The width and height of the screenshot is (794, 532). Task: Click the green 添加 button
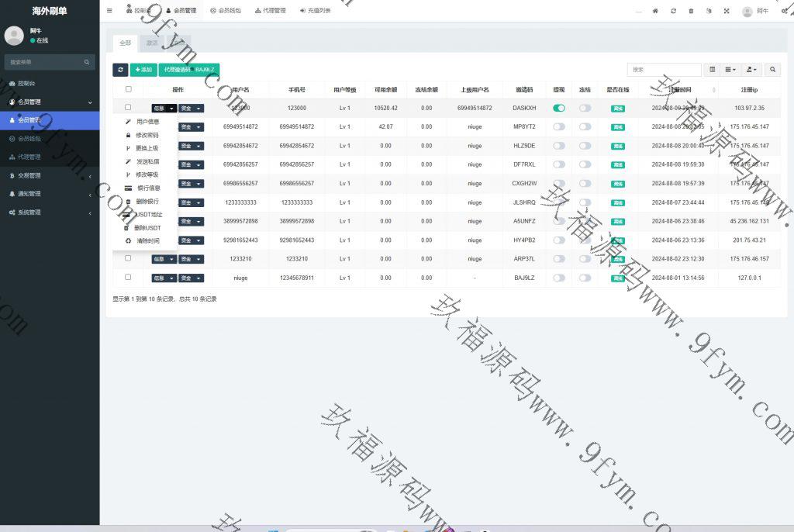(x=143, y=70)
